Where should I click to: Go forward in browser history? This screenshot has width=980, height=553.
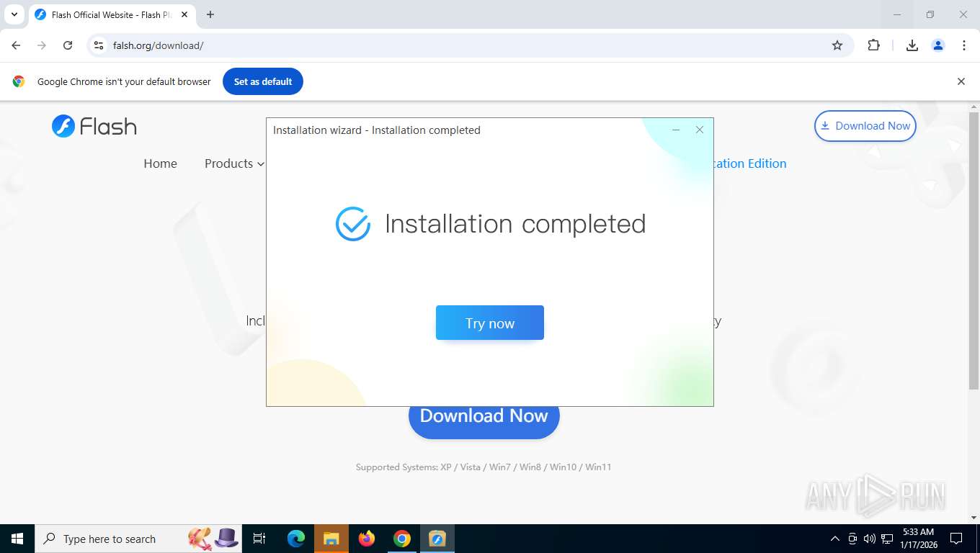point(42,45)
